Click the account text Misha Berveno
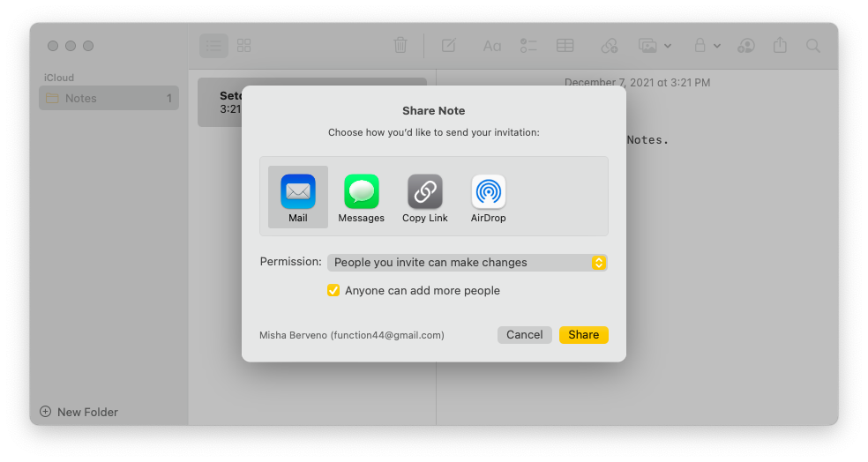The image size is (868, 462). coord(351,335)
